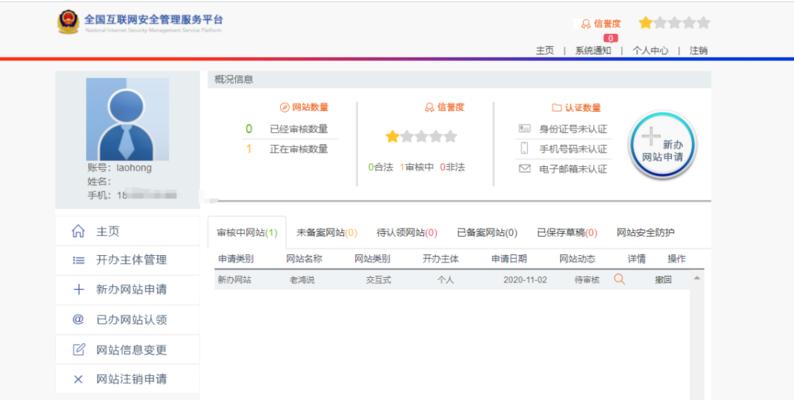Click the envelope icon for 电子邮箱未认证
Image resolution: width=794 pixels, height=400 pixels.
pos(525,169)
